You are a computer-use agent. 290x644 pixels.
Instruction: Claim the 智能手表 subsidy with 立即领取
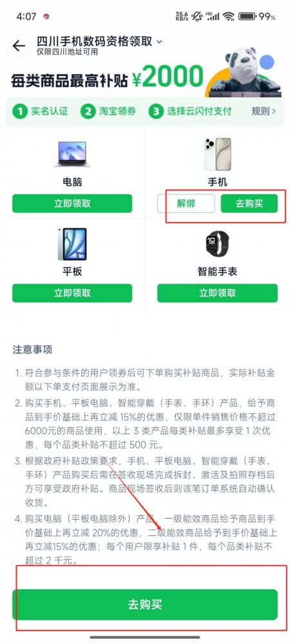coord(217,293)
